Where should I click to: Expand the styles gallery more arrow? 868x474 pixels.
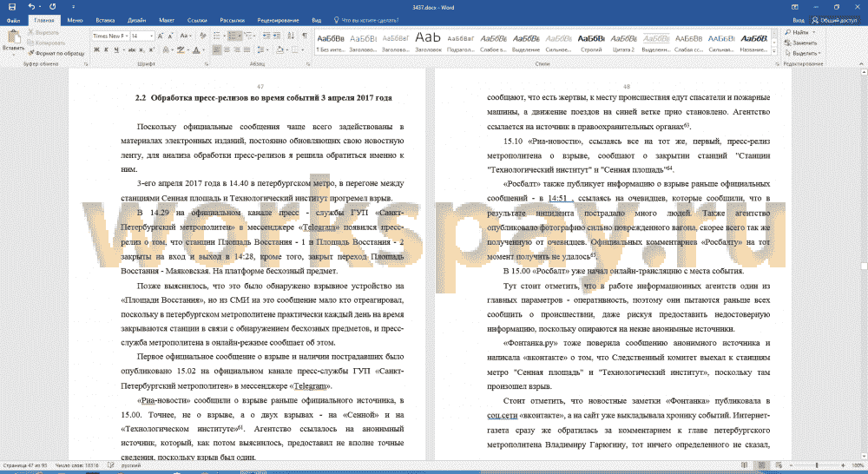pyautogui.click(x=774, y=51)
